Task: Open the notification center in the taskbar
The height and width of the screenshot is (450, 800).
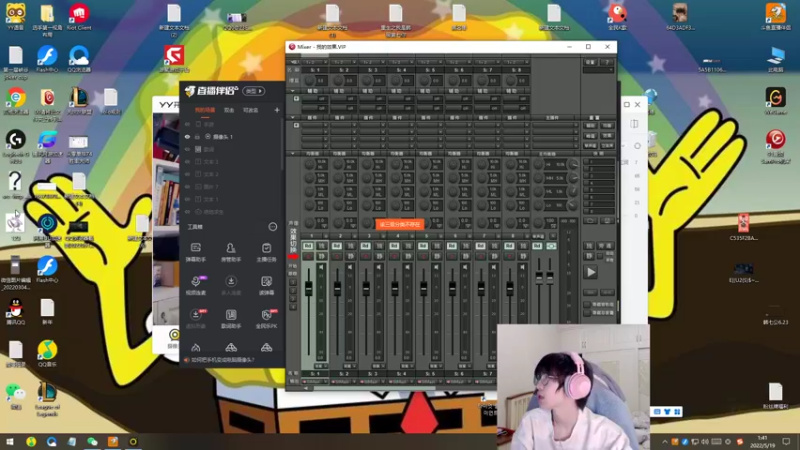Action: (786, 441)
